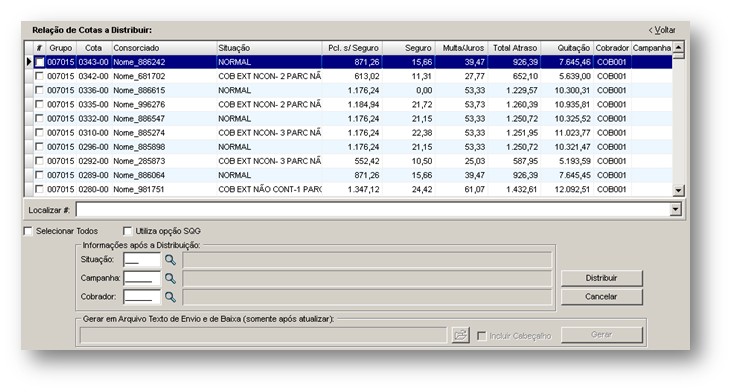Click the Situação column header

tap(269, 48)
